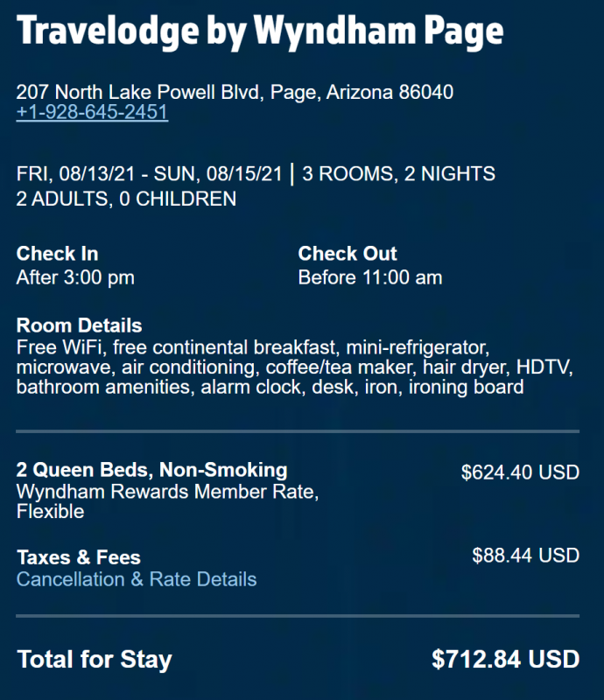The height and width of the screenshot is (700, 604).
Task: Click the Total for Stay label
Action: 94,659
